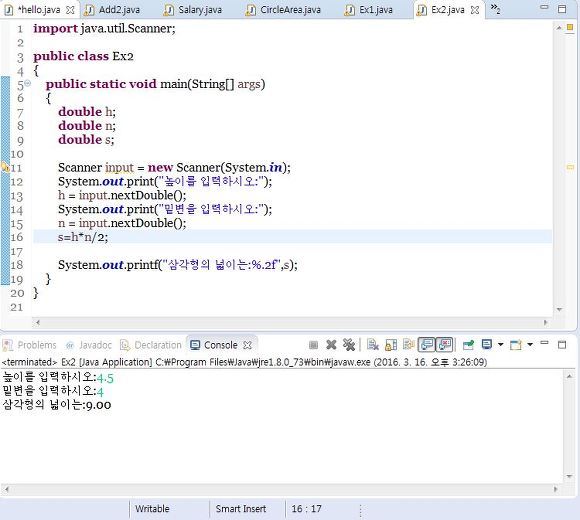580x520 pixels.
Task: Click the Terminate console button
Action: coord(313,345)
